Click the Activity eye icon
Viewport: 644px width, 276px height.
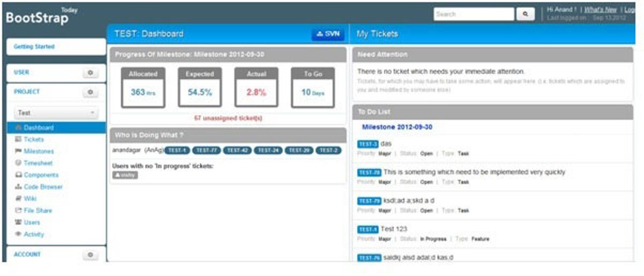pyautogui.click(x=18, y=234)
